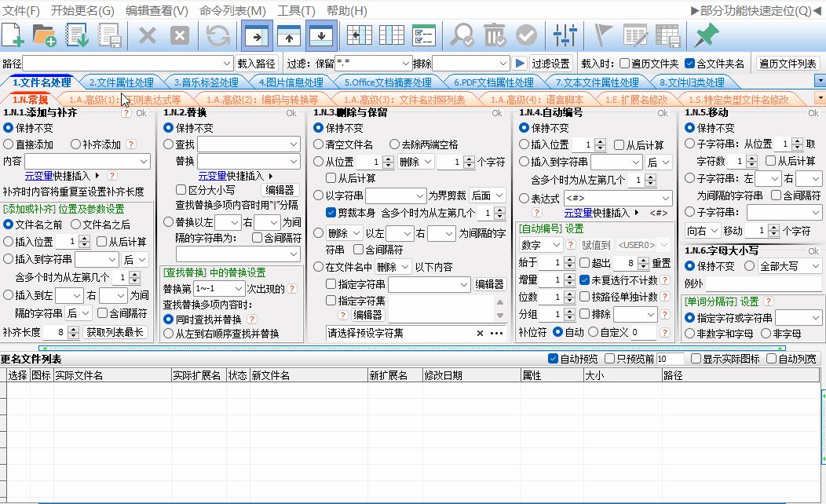Uncheck the 含文件夹名 checkbox
This screenshot has width=826, height=504.
pyautogui.click(x=689, y=64)
